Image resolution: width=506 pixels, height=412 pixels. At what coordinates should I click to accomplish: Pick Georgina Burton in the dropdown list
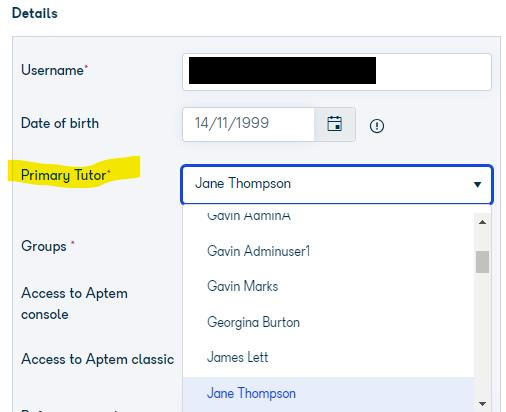253,322
